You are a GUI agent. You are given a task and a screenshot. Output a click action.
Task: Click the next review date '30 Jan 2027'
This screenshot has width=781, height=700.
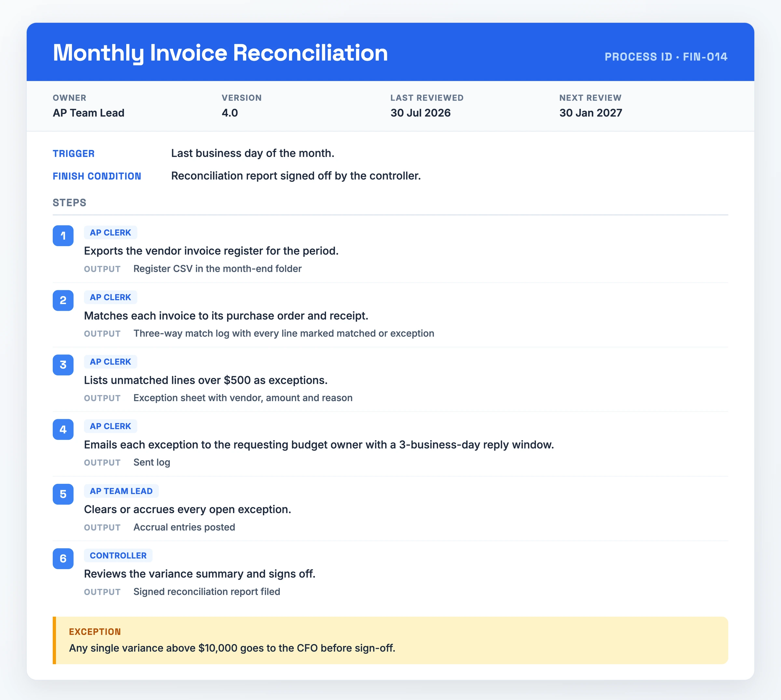[x=591, y=113]
